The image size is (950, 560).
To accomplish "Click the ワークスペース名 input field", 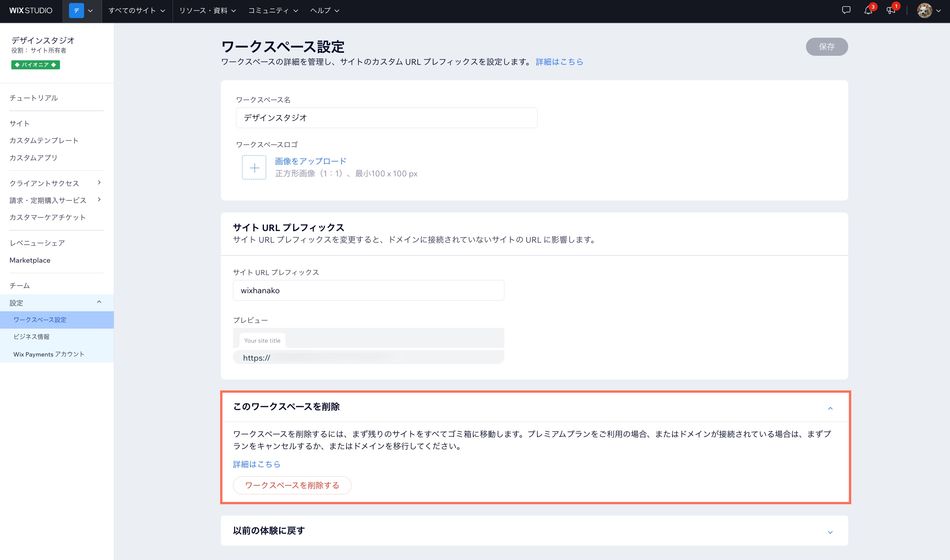I will pos(386,118).
